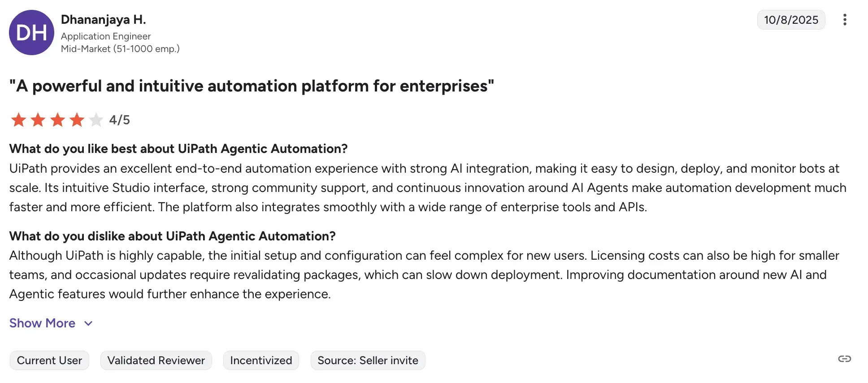Click the empty gray fifth star

coord(96,120)
